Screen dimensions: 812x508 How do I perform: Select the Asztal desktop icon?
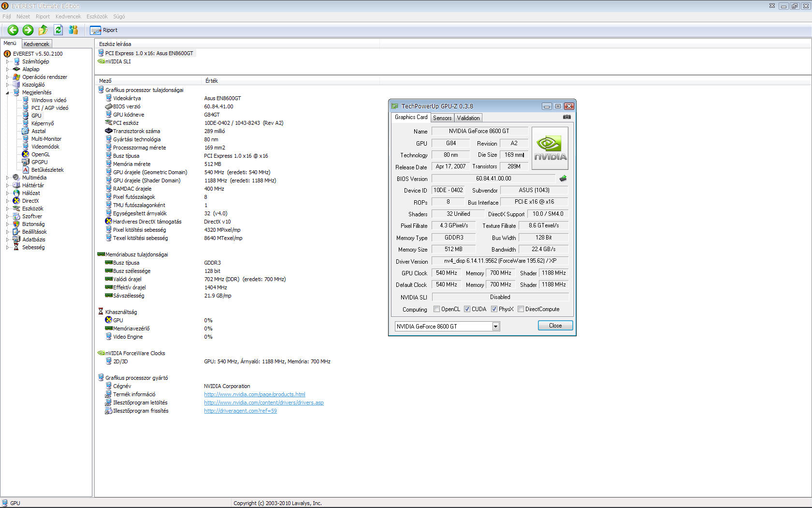tap(26, 131)
